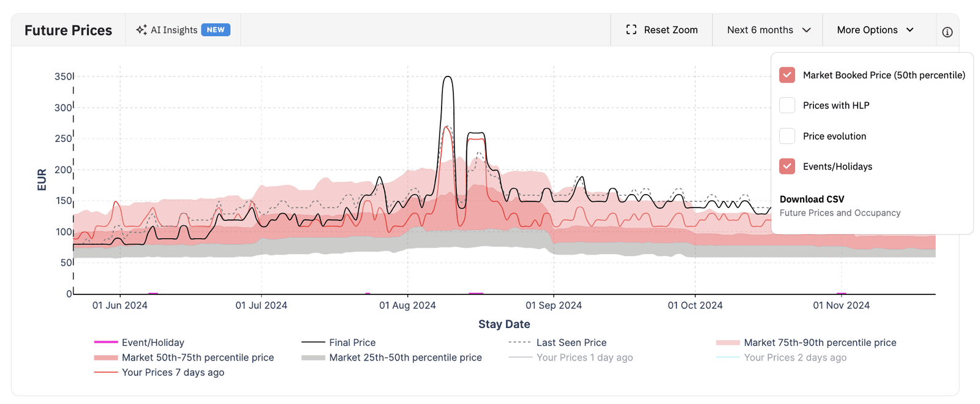Click the Stay Date axis title
Screen dimensions: 980x404
(x=504, y=324)
